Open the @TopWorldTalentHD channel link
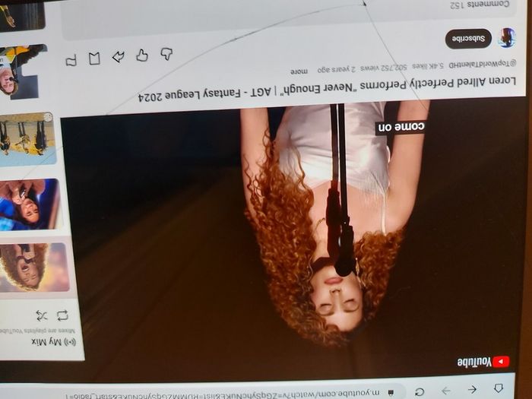The width and height of the screenshot is (532, 399). pos(482,64)
